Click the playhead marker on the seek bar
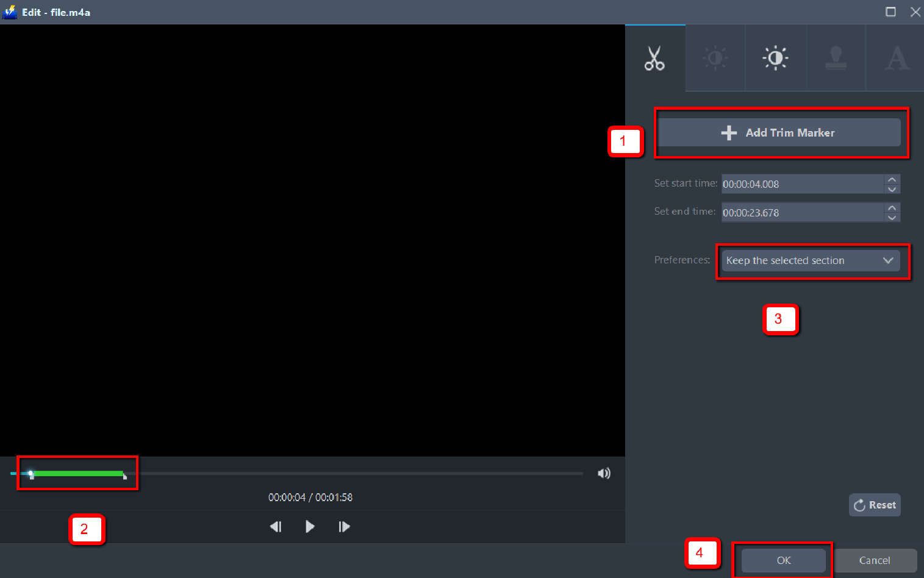The width and height of the screenshot is (924, 578). coord(32,473)
